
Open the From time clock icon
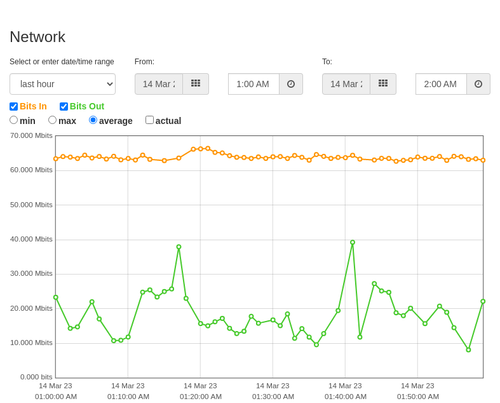click(291, 84)
